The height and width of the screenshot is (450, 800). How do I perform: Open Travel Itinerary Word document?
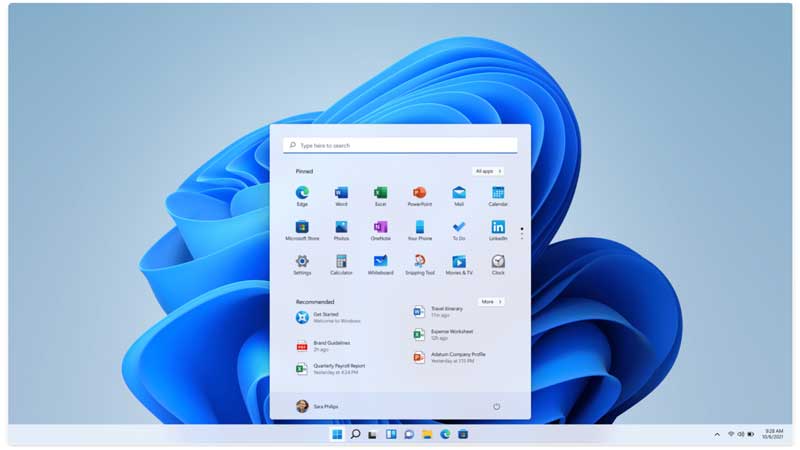(439, 312)
